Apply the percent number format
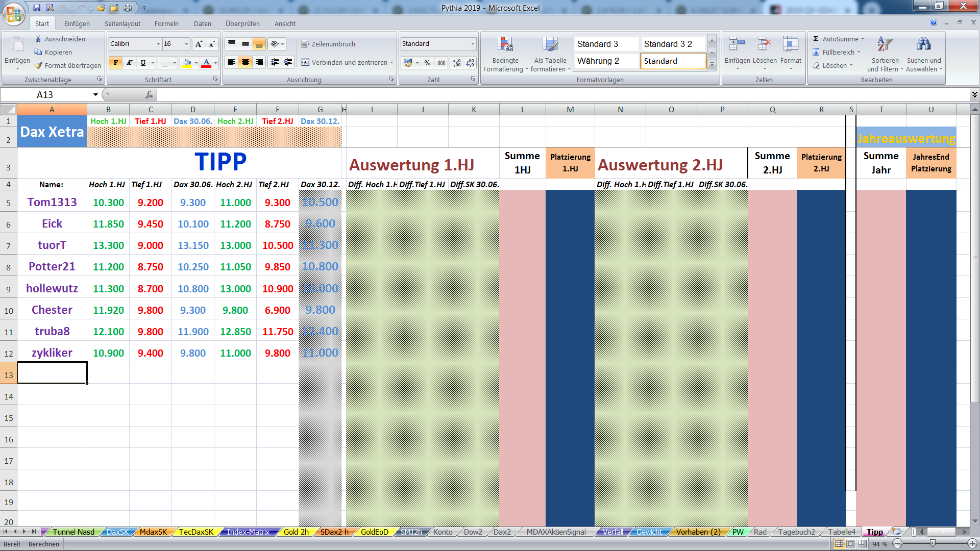The height and width of the screenshot is (551, 980). pos(428,63)
